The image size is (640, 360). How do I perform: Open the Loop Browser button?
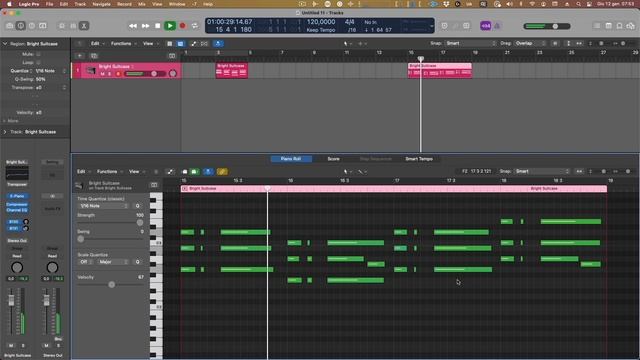pos(619,26)
